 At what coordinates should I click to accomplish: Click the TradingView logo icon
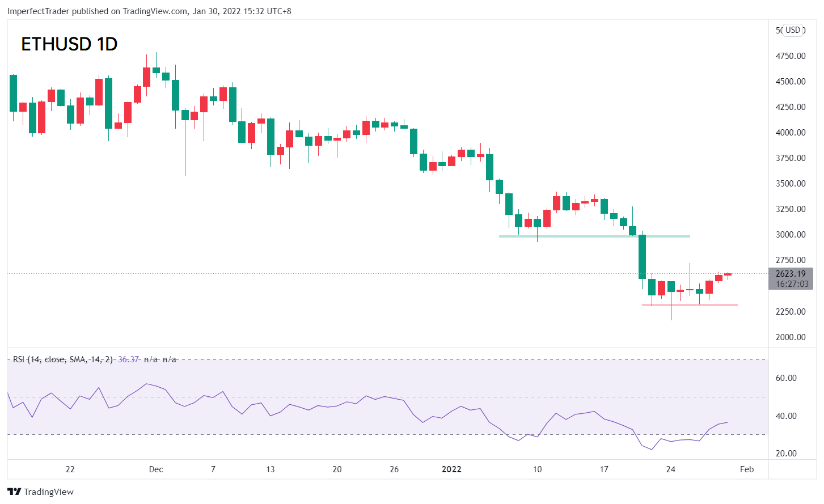click(14, 492)
